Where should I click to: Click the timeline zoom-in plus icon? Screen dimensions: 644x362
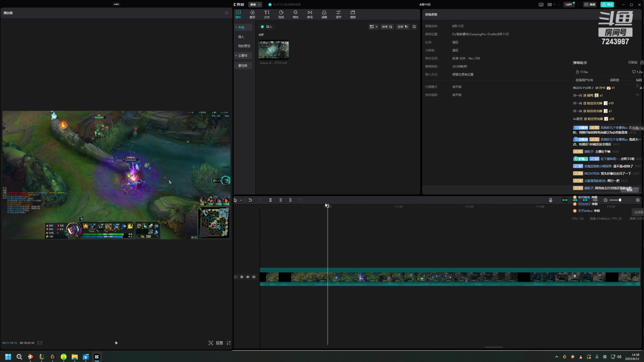[x=638, y=200]
